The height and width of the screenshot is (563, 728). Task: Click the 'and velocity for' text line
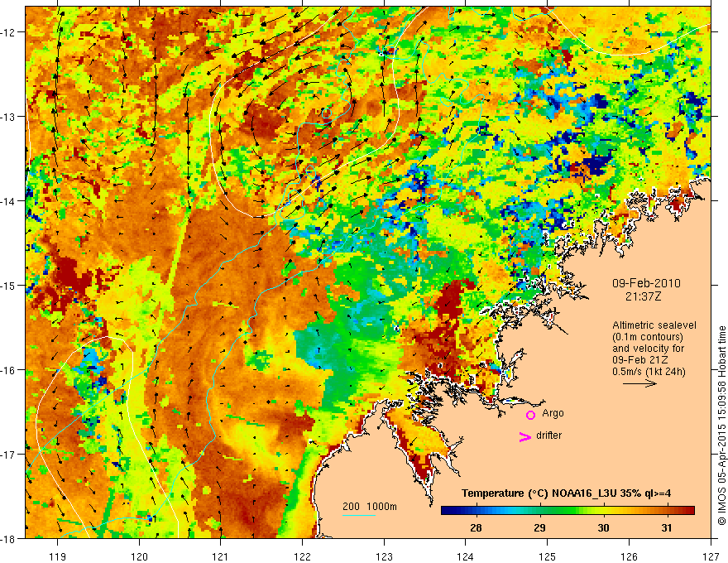click(648, 349)
